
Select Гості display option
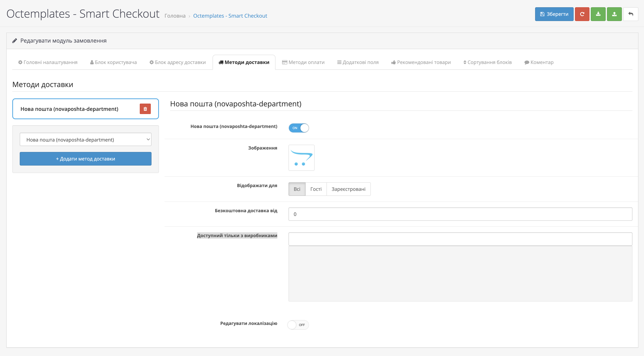pos(316,189)
